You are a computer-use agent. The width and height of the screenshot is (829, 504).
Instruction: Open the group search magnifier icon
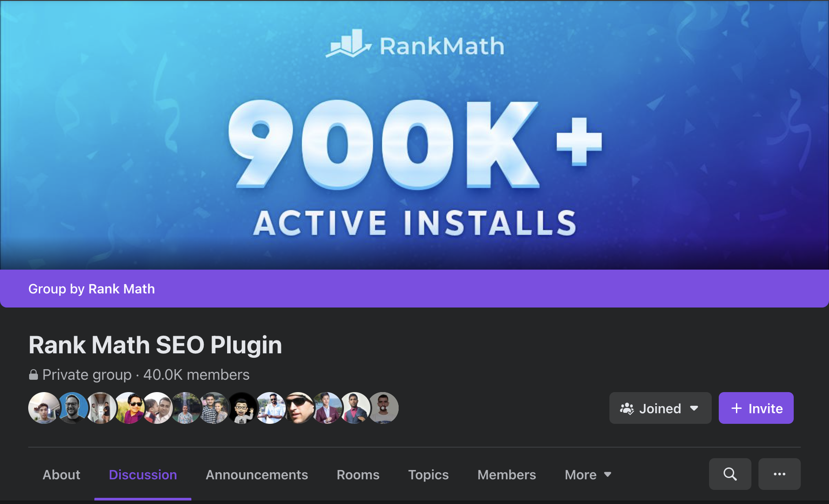(x=730, y=474)
